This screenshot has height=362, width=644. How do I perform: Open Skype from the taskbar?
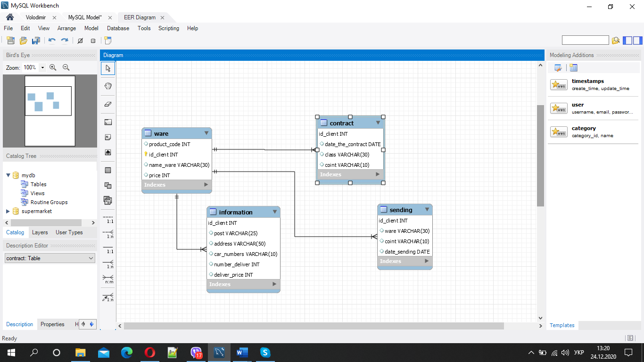[x=265, y=352]
